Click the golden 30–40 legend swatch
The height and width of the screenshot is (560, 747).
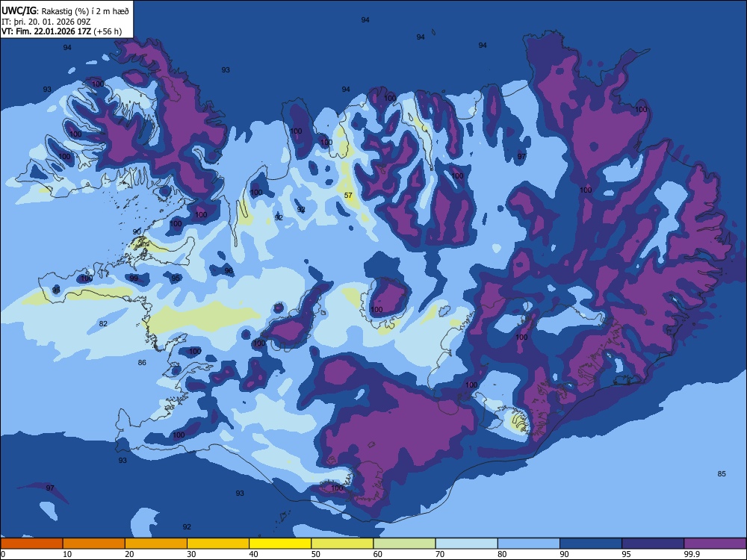218,544
